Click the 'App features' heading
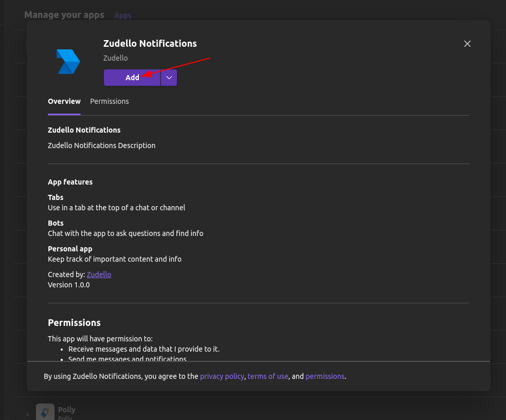This screenshot has height=420, width=506. (70, 182)
